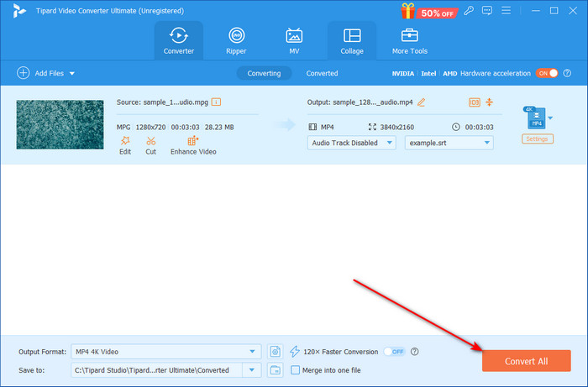This screenshot has height=387, width=588.
Task: Click the 4K MP4 format icon
Action: click(535, 118)
